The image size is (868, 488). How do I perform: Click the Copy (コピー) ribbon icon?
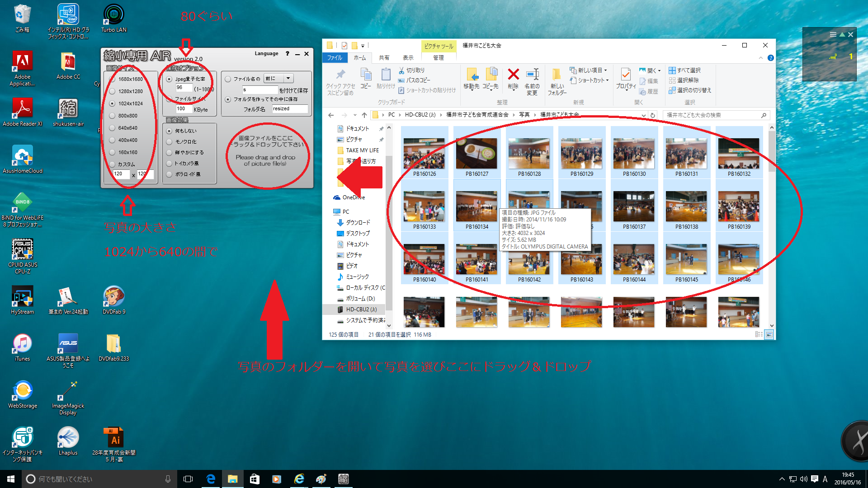[366, 74]
